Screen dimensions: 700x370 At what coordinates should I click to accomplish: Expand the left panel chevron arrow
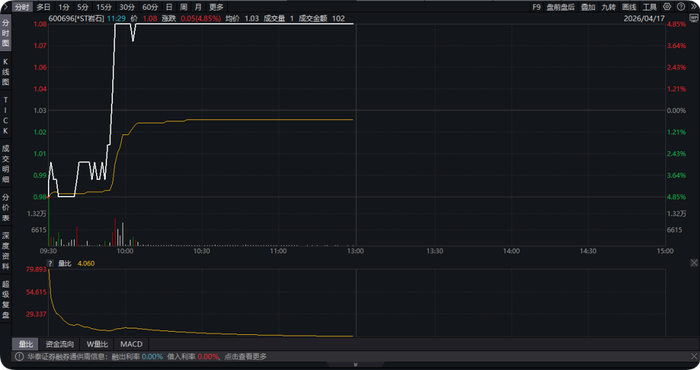click(5, 7)
